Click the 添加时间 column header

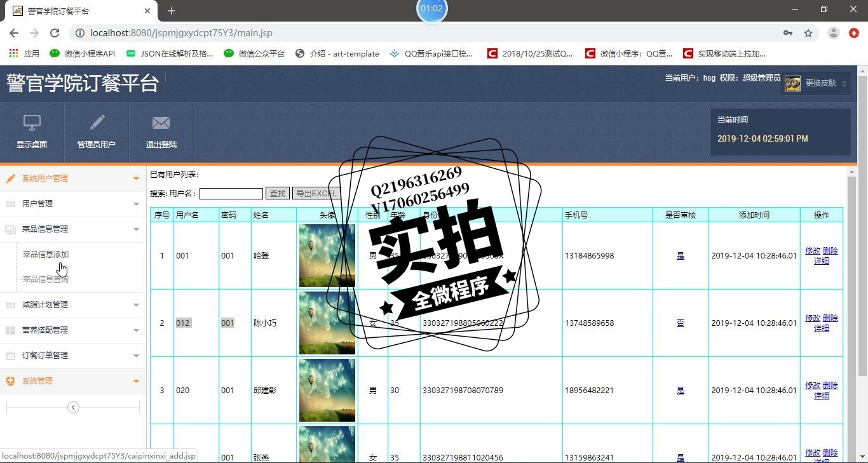pyautogui.click(x=754, y=215)
